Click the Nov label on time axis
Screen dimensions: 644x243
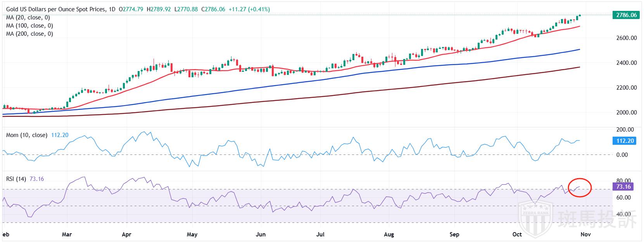585,234
